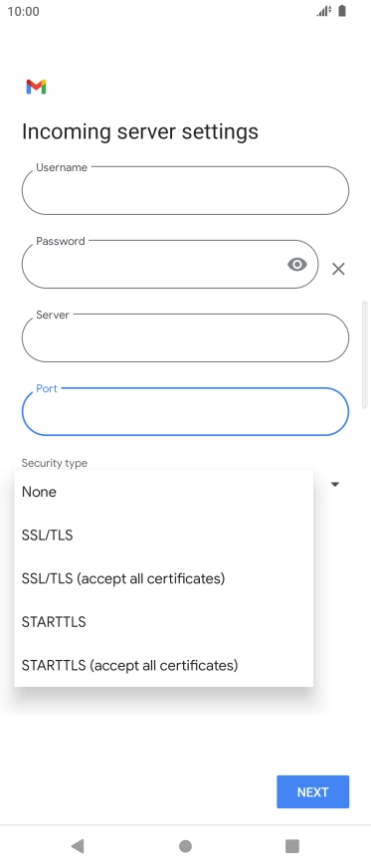Tap the battery icon in status bar
Viewport: 371px width, 868px height.
tap(342, 11)
